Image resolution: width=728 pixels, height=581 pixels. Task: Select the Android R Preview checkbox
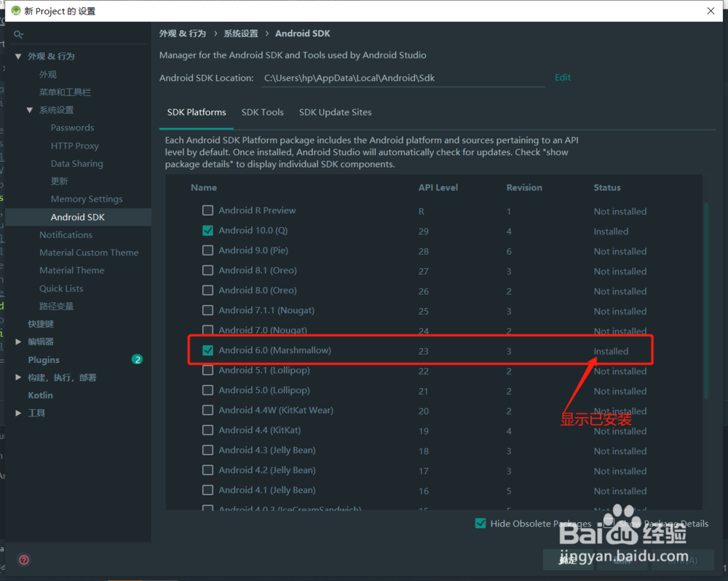(x=207, y=210)
